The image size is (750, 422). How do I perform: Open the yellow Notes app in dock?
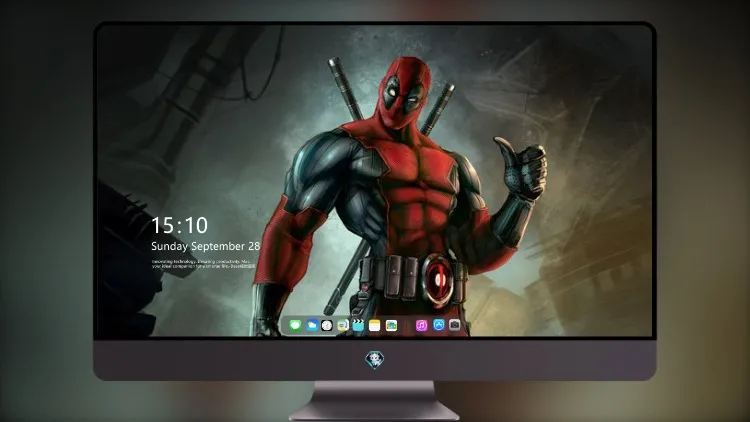click(375, 326)
